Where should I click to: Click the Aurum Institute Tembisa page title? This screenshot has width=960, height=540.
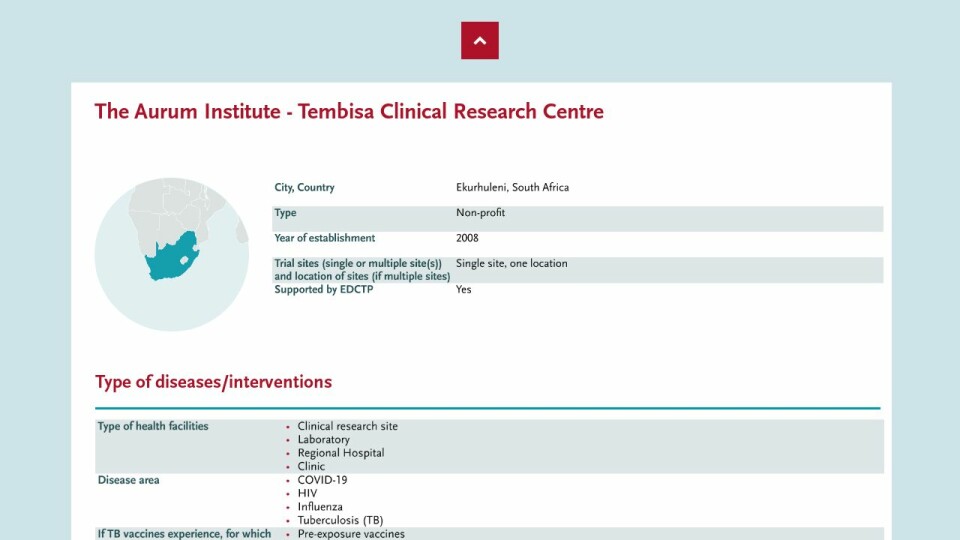pyautogui.click(x=349, y=111)
